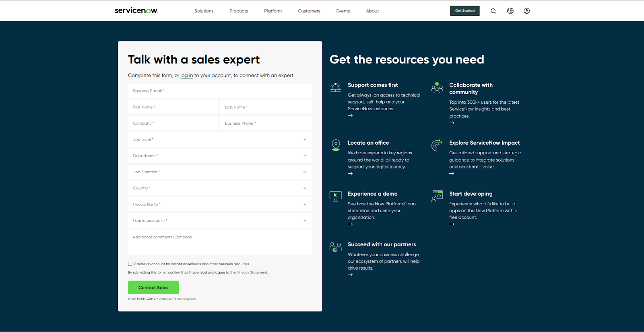Open the Experience a demo heading link
The width and height of the screenshot is (644, 332).
pos(373,194)
